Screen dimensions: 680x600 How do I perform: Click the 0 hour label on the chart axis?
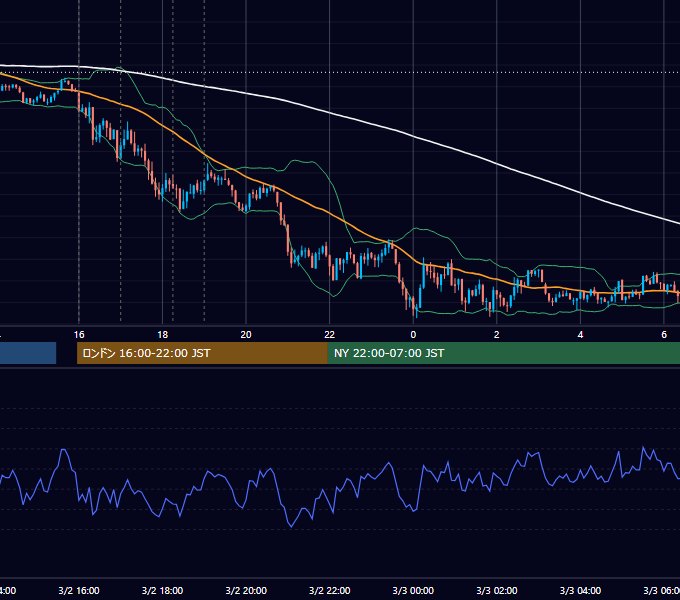click(x=413, y=335)
